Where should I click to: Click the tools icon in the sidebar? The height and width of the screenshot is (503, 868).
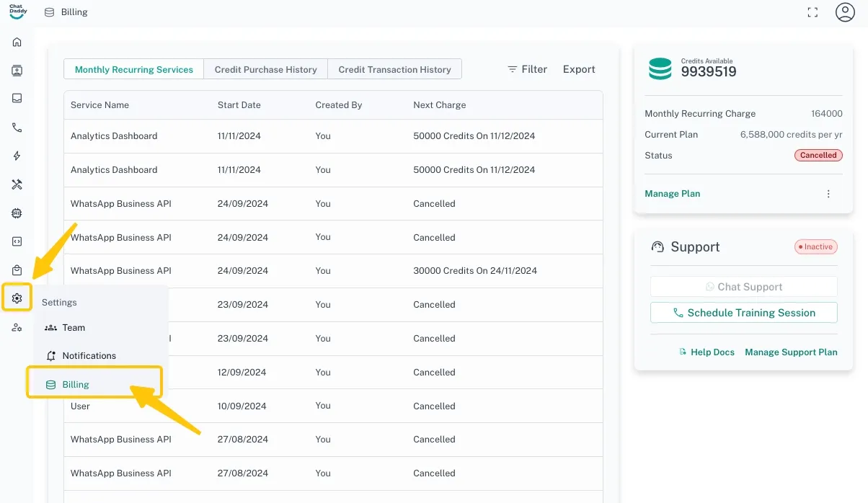[17, 184]
